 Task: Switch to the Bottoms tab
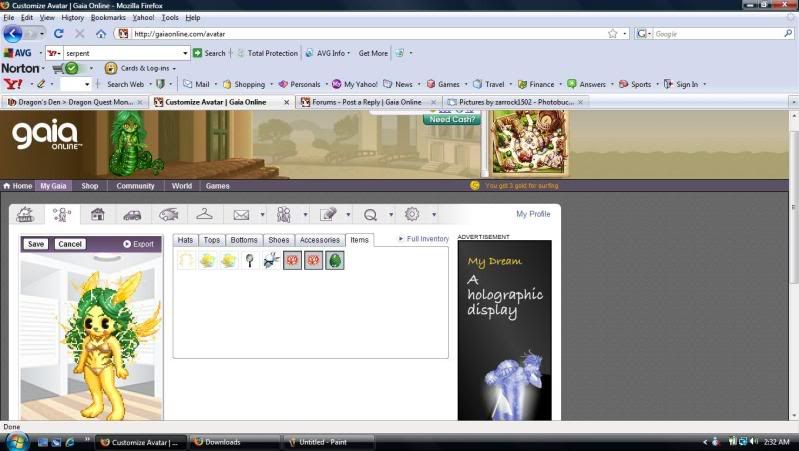click(244, 240)
